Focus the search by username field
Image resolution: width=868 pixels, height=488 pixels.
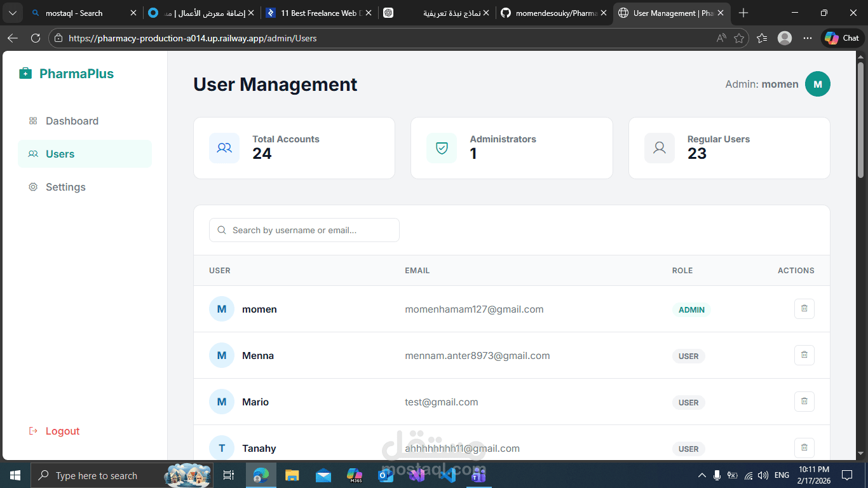click(x=304, y=230)
